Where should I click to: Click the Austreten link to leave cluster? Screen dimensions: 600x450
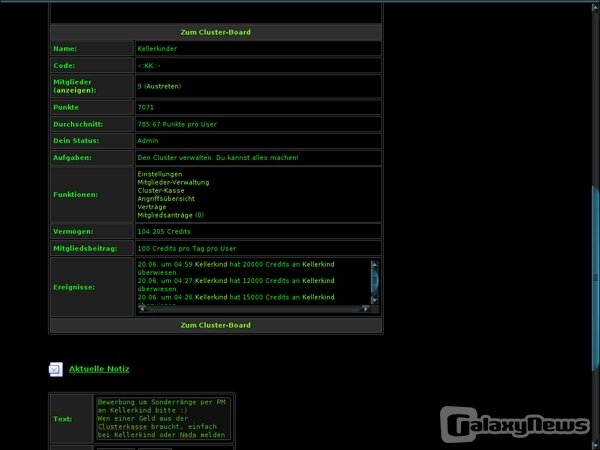click(x=163, y=86)
